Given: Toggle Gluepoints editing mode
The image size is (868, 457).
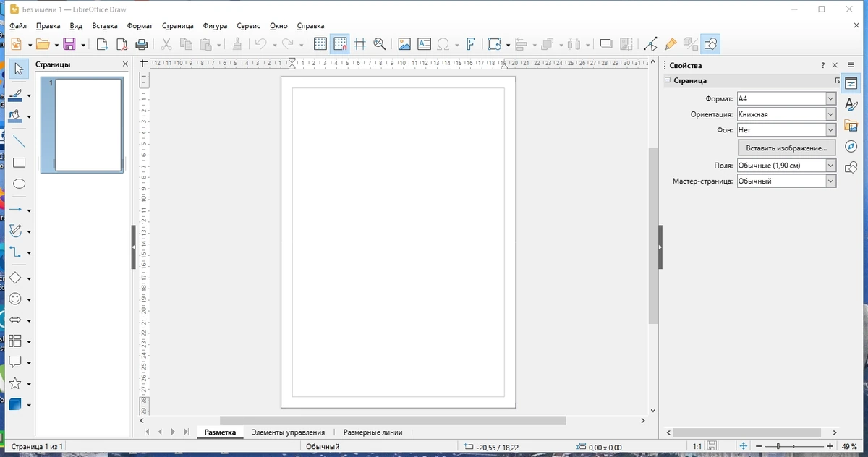Looking at the screenshot, I should (671, 44).
